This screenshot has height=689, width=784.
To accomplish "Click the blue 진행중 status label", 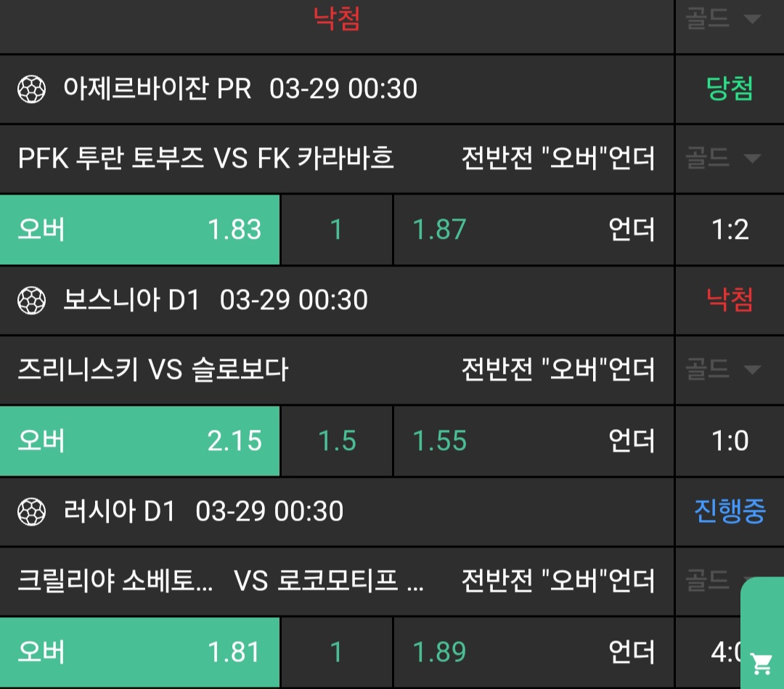I will (730, 511).
